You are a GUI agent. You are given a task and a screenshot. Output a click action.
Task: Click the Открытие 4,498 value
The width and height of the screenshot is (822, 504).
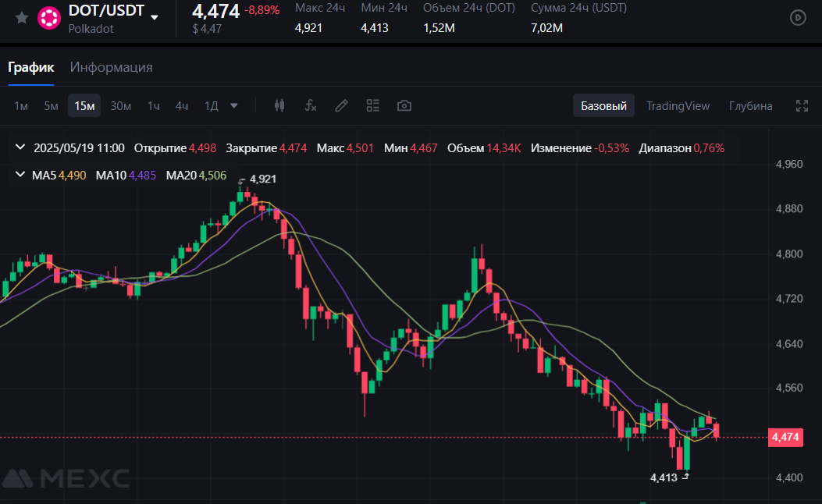click(202, 148)
